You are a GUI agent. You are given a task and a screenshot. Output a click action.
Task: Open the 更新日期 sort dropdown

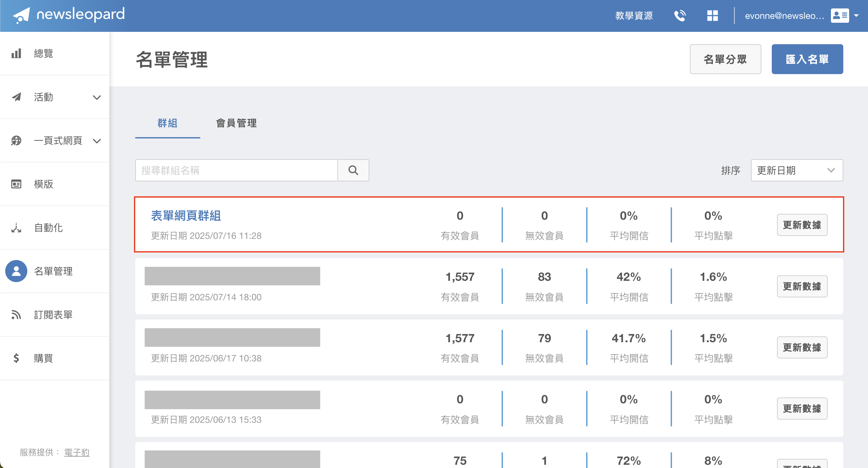tap(797, 170)
